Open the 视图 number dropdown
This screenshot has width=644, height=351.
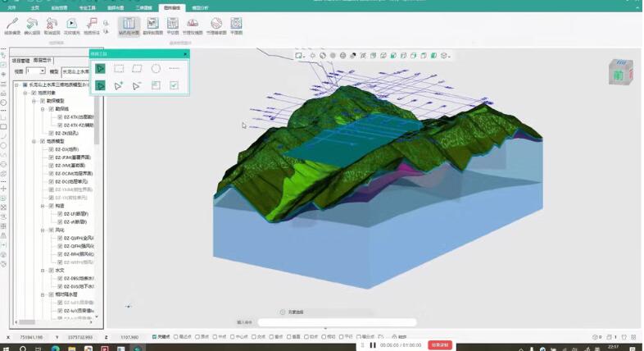pos(35,71)
